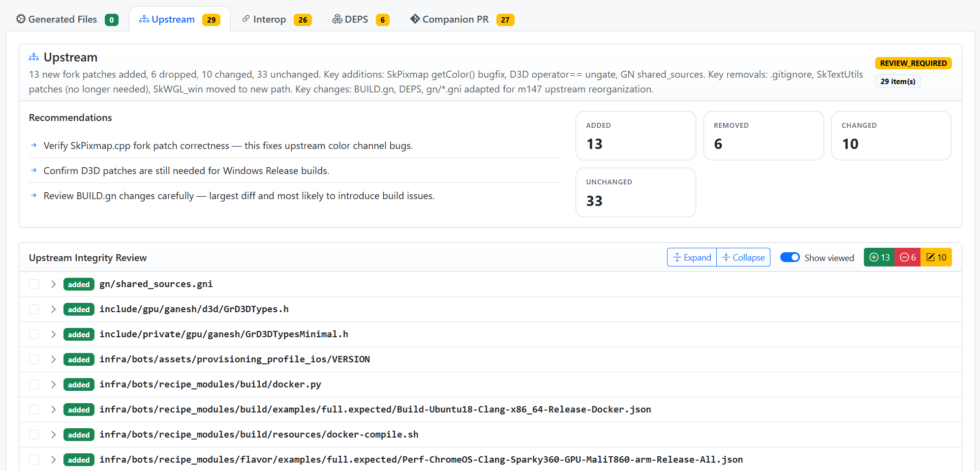The height and width of the screenshot is (471, 980).
Task: Click arrow icon beside Review BUILD.gn
Action: click(x=34, y=195)
